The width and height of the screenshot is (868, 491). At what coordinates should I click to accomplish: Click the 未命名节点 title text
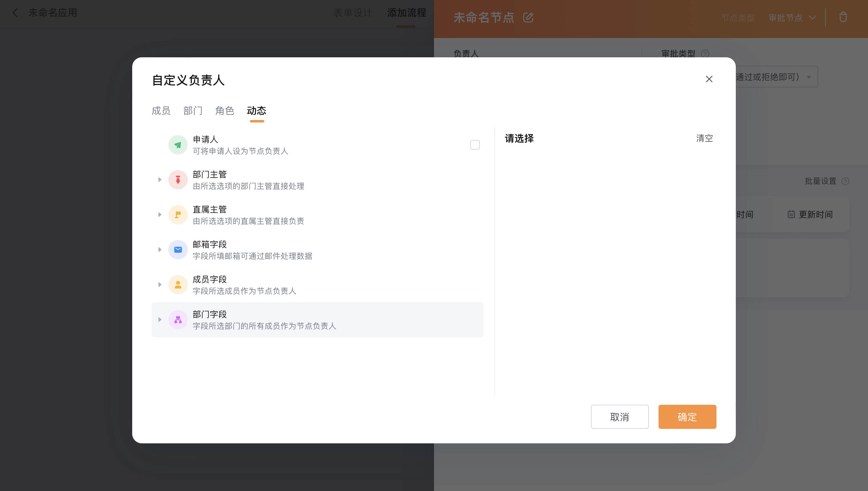coord(484,17)
